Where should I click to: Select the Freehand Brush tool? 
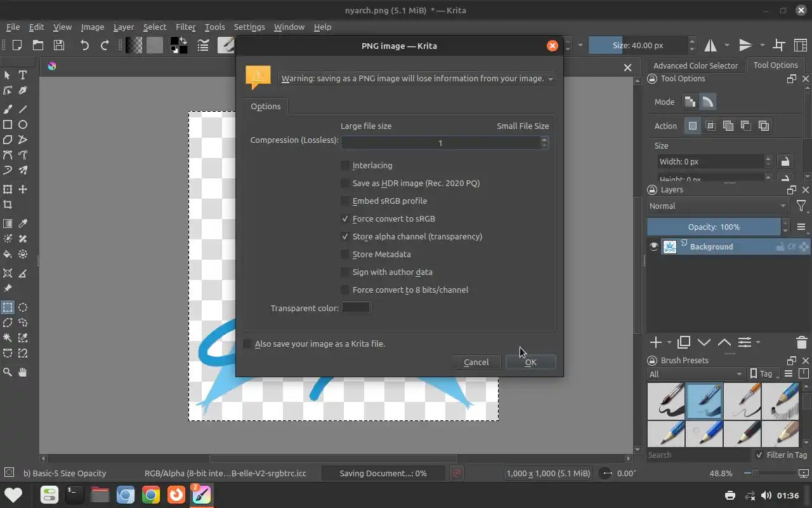click(8, 109)
